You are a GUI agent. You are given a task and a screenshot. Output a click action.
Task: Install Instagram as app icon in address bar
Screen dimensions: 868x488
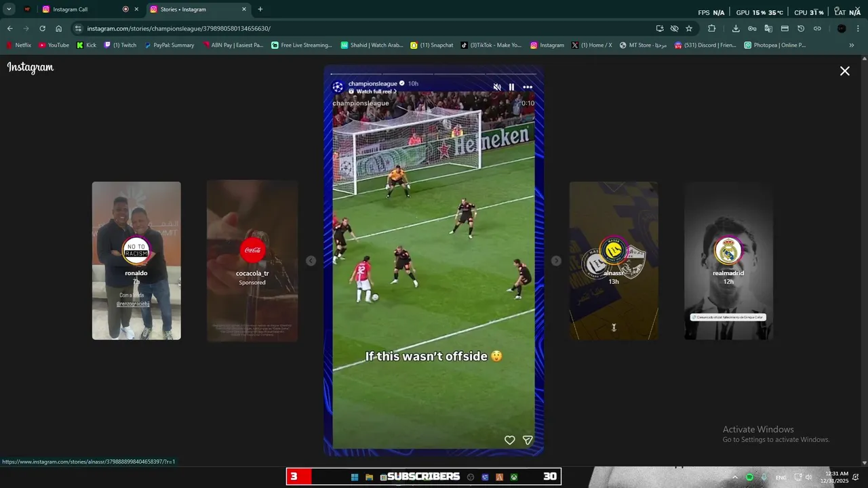pos(660,28)
